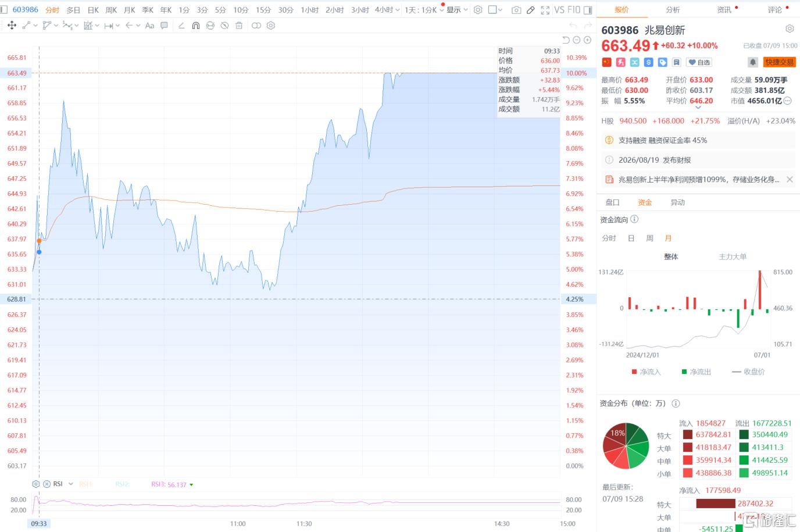Select the eraser tool in drawing toolbar

tap(181, 26)
